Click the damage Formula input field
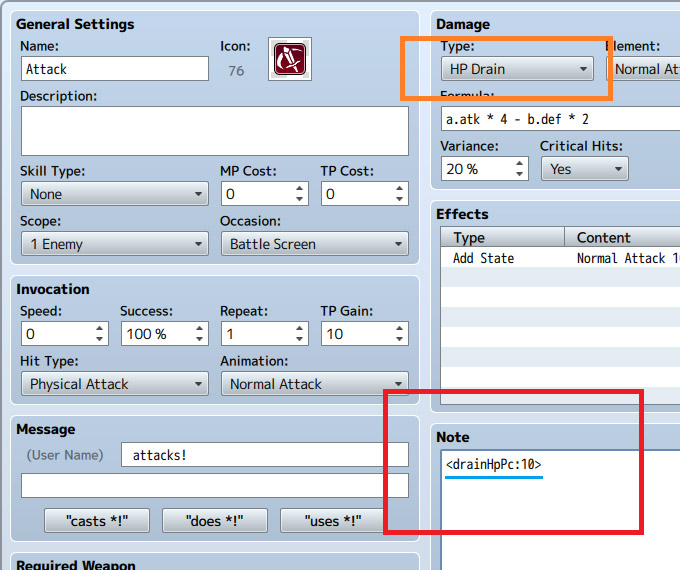 [561, 118]
